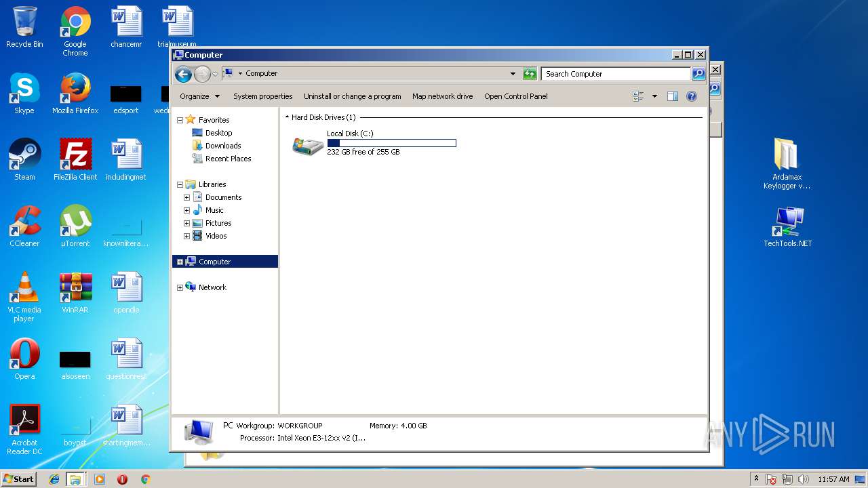
Task: Click the Chrome icon in the taskbar
Action: coord(145,479)
